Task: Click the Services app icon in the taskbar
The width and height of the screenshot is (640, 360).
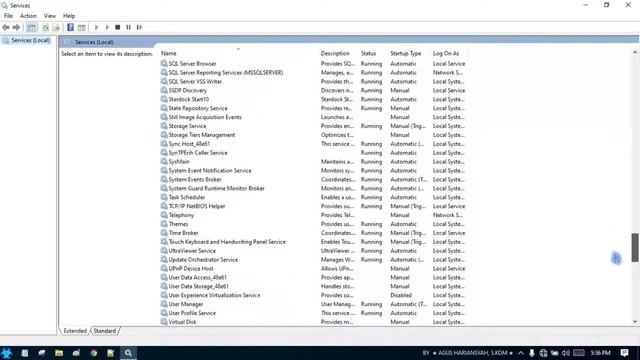Action: [x=128, y=353]
